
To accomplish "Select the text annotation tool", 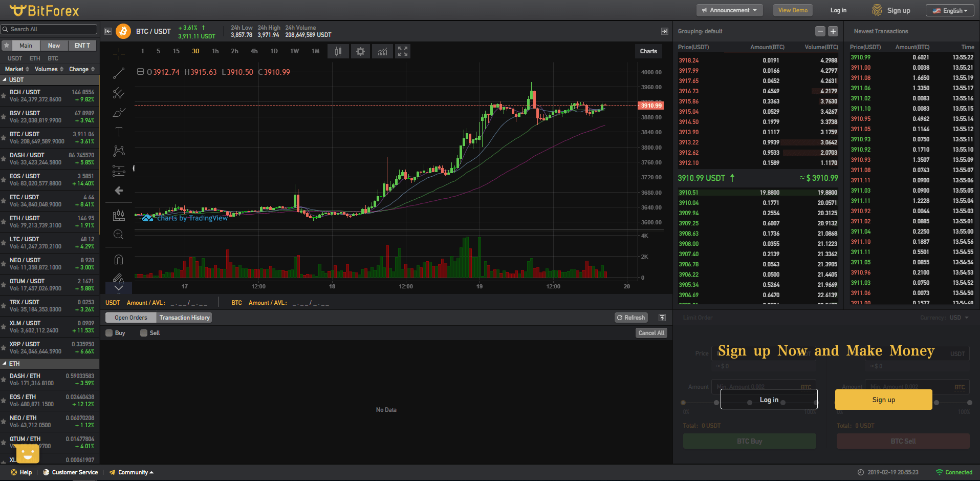I will pos(119,132).
